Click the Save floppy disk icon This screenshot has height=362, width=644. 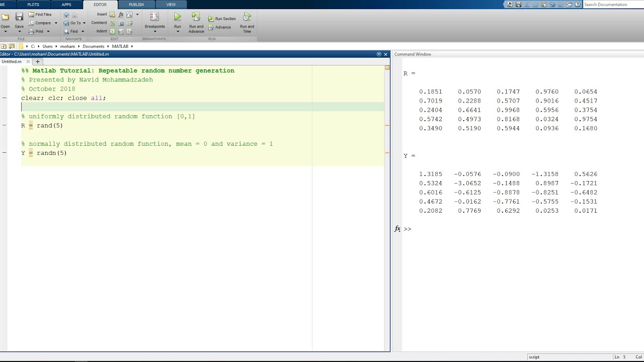19,17
